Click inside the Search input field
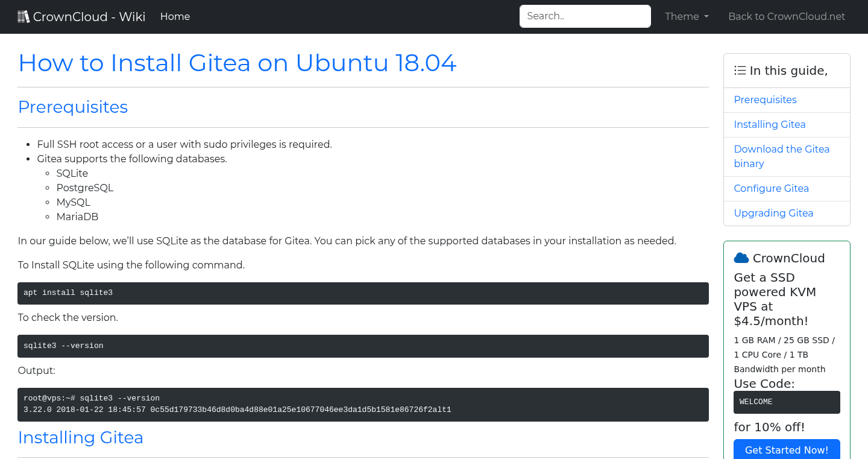This screenshot has width=868, height=459. click(585, 16)
